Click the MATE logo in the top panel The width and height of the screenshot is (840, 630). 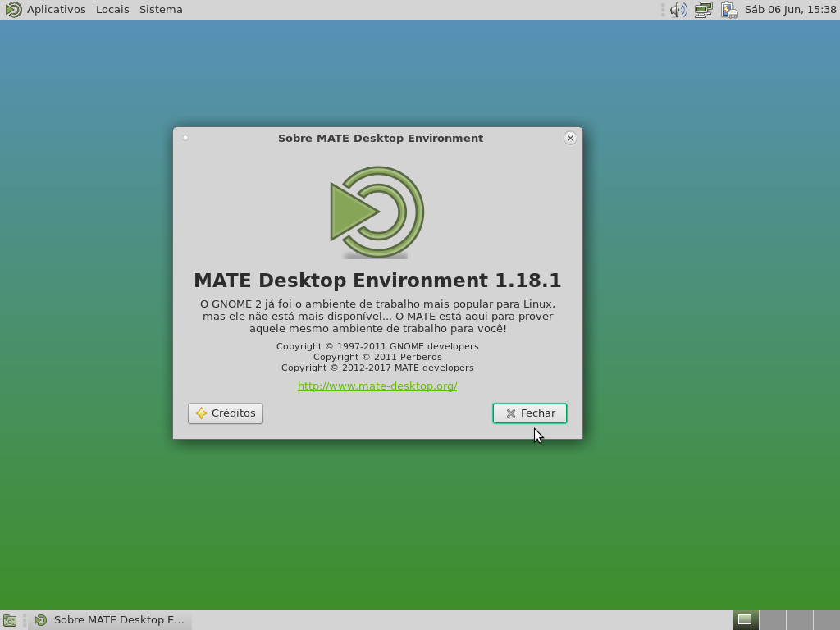coord(13,10)
